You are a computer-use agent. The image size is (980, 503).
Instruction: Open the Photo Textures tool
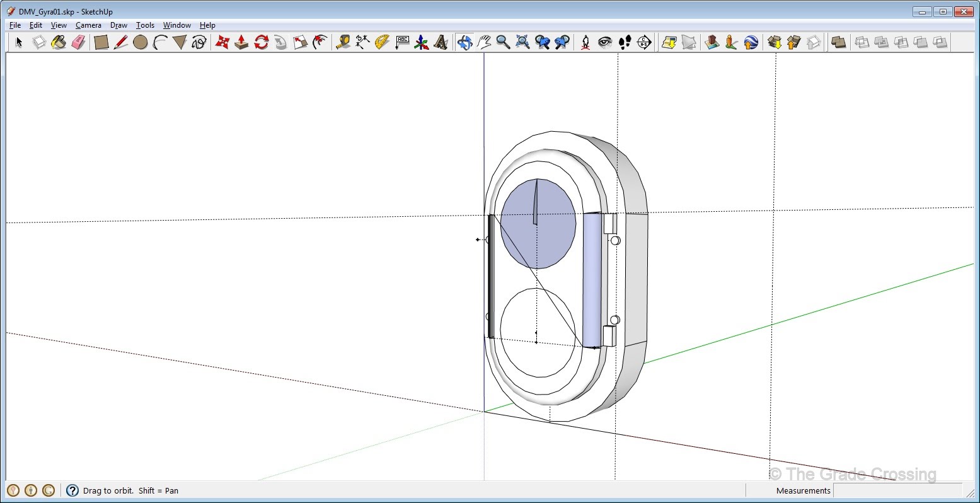731,42
